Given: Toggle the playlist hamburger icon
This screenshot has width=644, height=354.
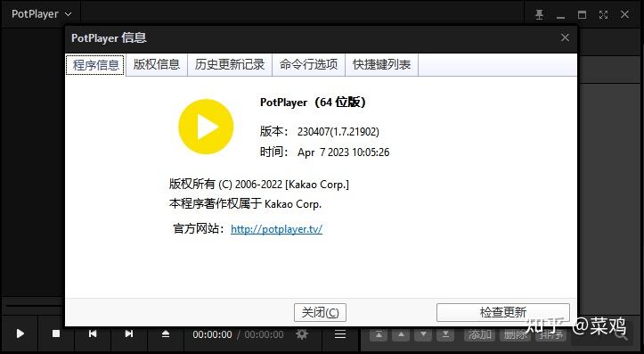Looking at the screenshot, I should (x=340, y=334).
